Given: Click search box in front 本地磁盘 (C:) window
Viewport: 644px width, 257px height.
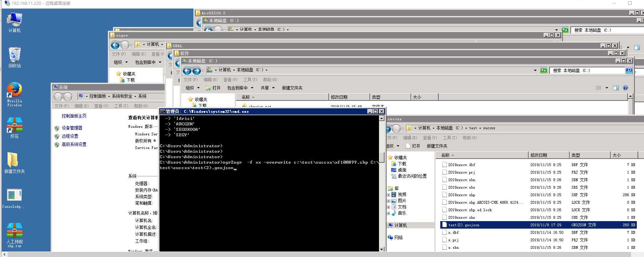Looking at the screenshot, I should 588,70.
